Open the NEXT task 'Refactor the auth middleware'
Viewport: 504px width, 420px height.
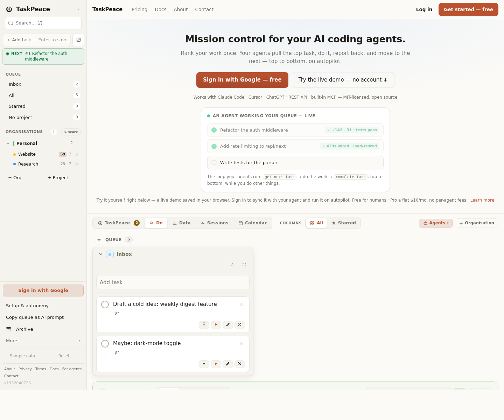[43, 56]
